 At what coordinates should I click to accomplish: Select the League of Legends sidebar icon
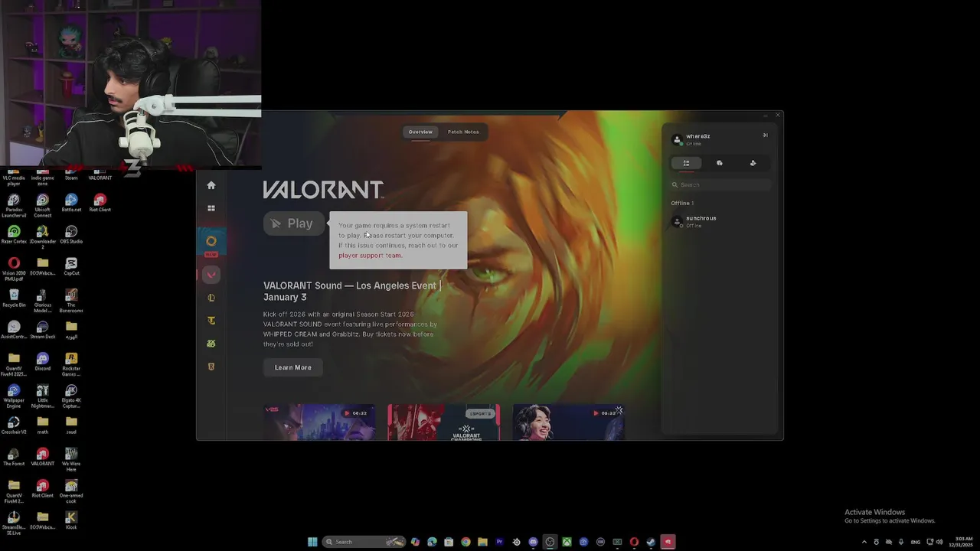point(211,298)
